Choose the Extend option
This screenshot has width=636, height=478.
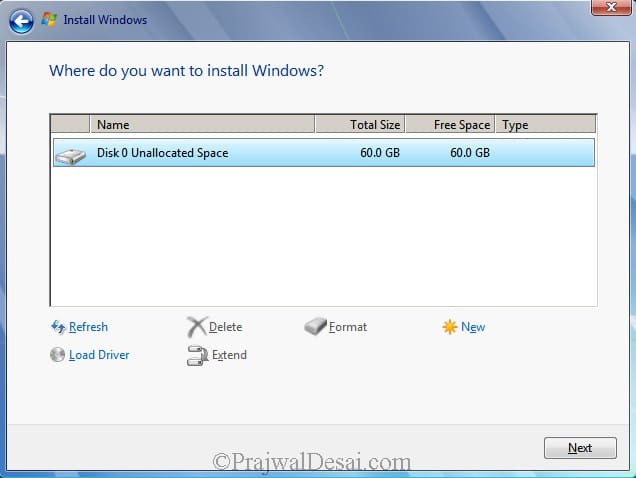point(229,355)
